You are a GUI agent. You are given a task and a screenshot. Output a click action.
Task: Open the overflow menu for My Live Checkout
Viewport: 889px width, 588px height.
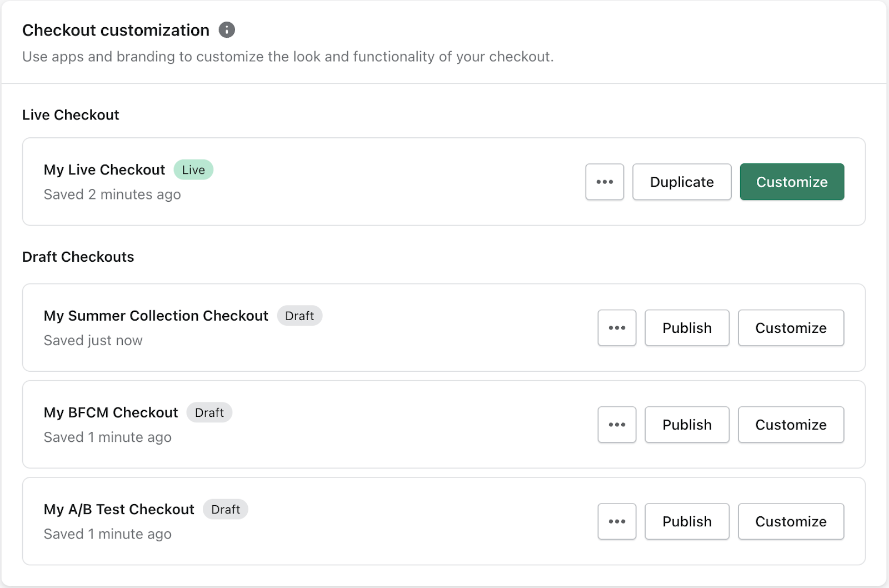click(x=604, y=182)
